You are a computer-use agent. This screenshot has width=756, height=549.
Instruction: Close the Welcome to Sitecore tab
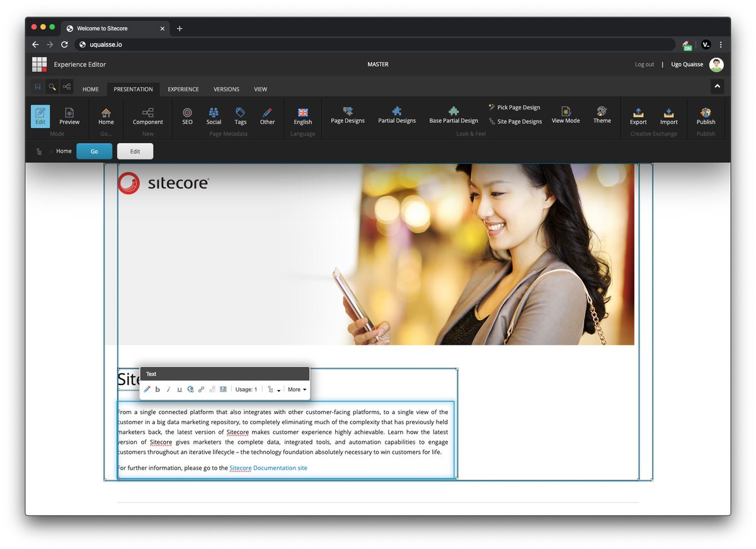162,28
